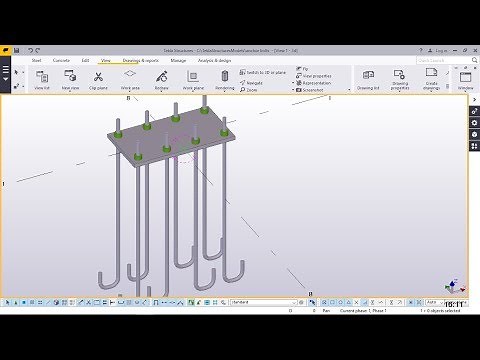Image resolution: width=480 pixels, height=360 pixels.
Task: Toggle the Select parts switch
Action: click(24, 302)
